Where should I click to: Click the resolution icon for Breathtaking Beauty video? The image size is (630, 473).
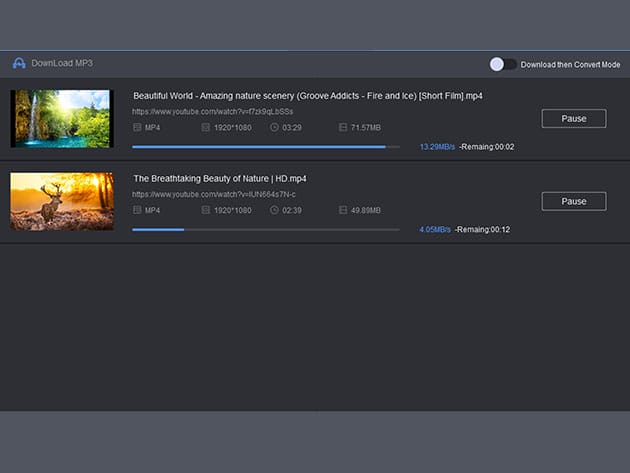[206, 210]
